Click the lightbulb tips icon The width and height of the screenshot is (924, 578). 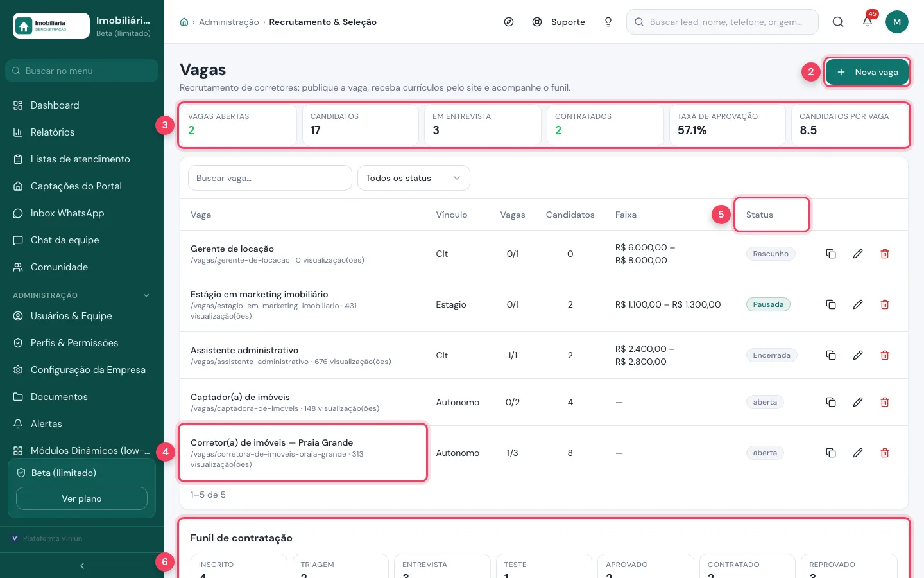click(608, 22)
